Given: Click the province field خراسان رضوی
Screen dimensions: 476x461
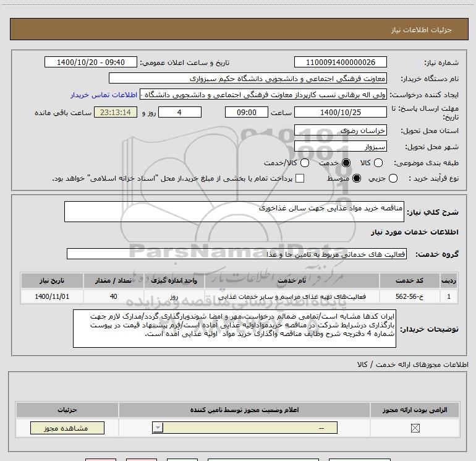Looking at the screenshot, I should pos(340,130).
